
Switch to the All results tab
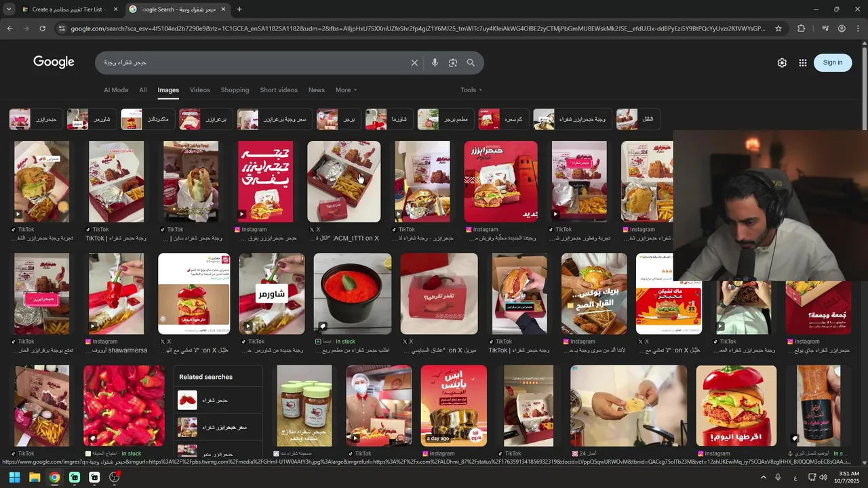(143, 90)
